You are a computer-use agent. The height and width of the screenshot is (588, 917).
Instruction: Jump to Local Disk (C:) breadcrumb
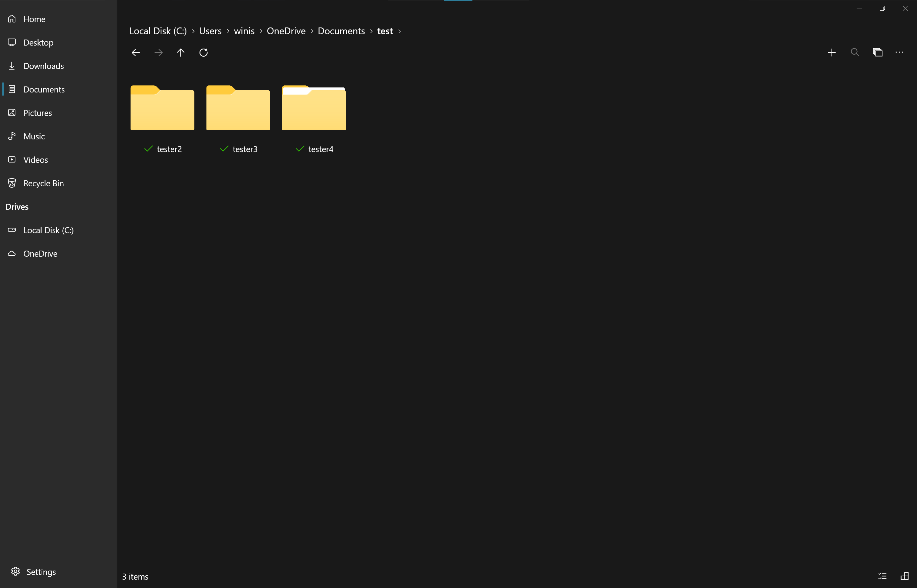click(x=158, y=31)
